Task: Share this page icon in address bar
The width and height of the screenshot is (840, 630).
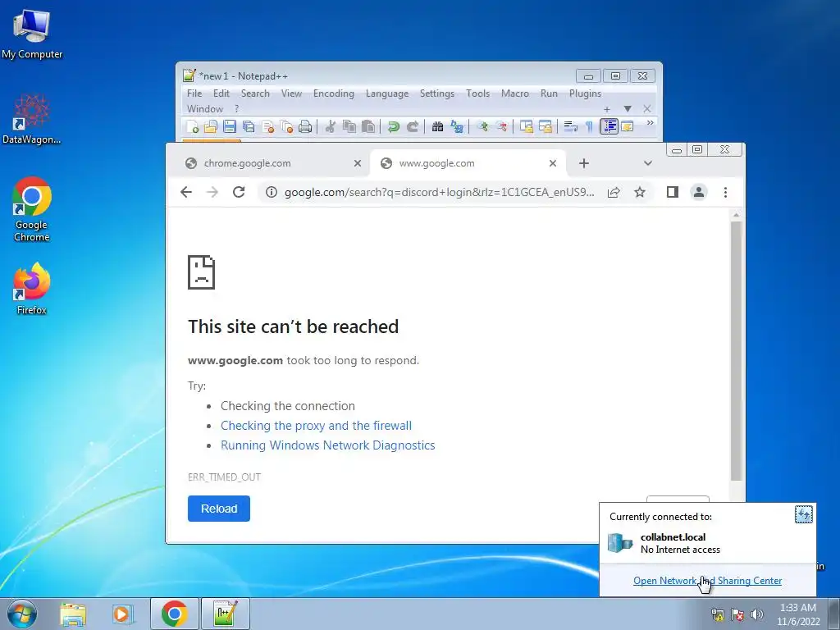Action: coord(614,192)
